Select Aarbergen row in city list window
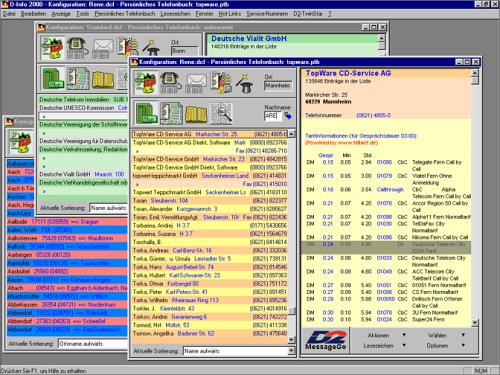The height and width of the screenshot is (375, 500). click(x=67, y=255)
